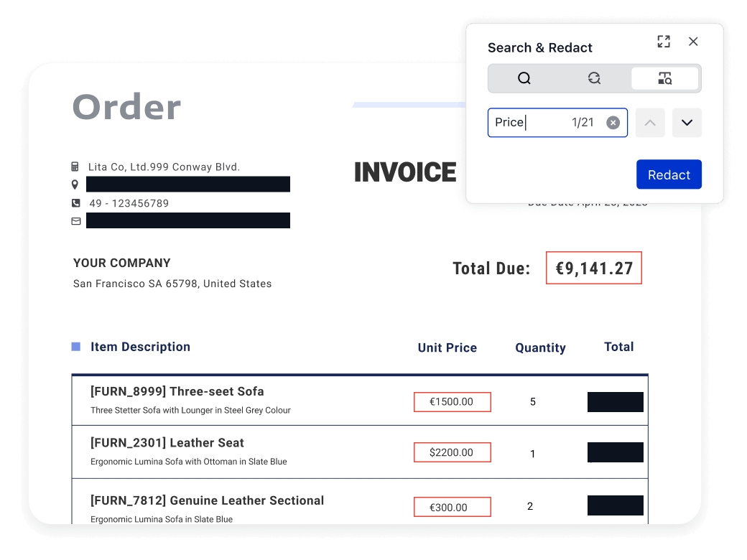Image resolution: width=747 pixels, height=560 pixels.
Task: Expand the Search & Redact panel
Action: (x=664, y=42)
